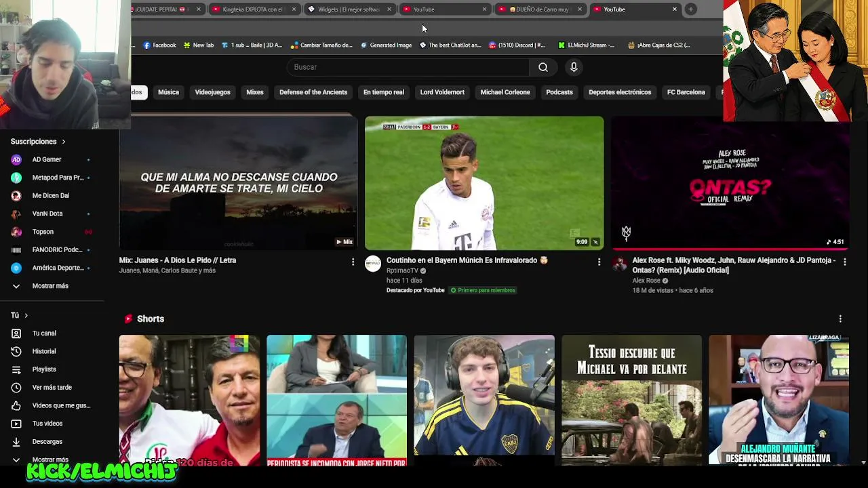
Task: Open Coutinho en el Bayern Múnich video title
Action: 467,260
